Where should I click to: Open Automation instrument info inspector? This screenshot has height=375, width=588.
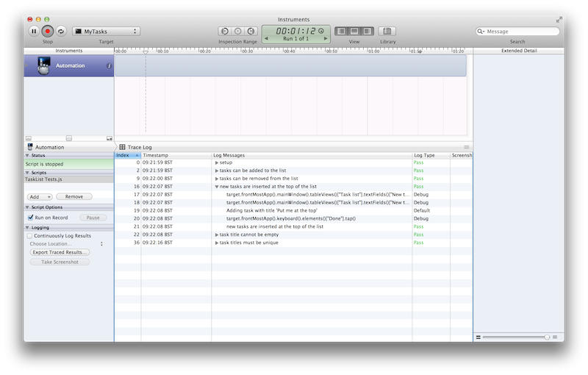pos(109,65)
